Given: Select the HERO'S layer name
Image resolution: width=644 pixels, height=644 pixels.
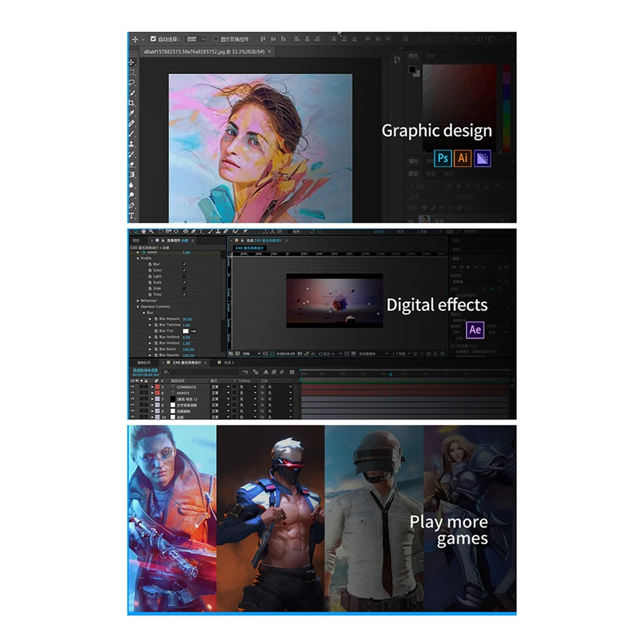Looking at the screenshot, I should tap(183, 393).
